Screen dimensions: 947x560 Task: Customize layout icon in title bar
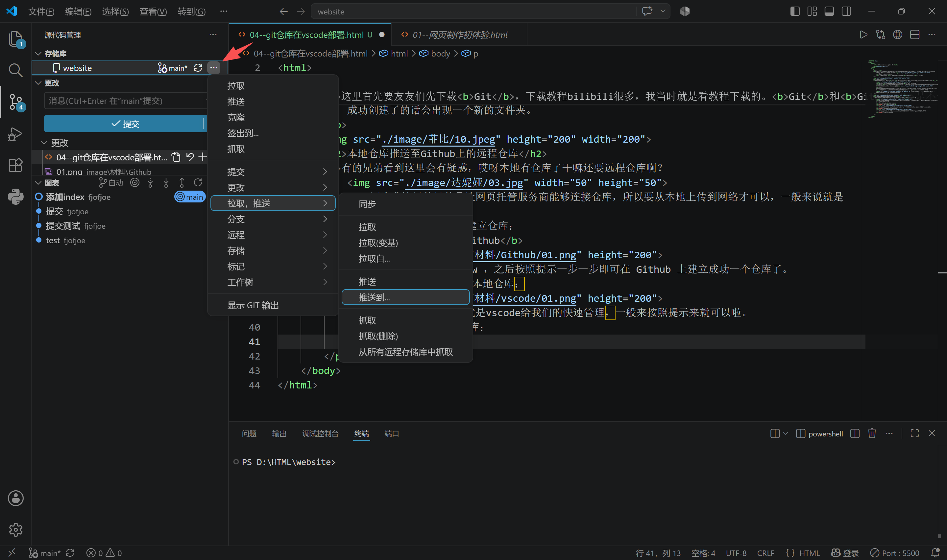[812, 11]
